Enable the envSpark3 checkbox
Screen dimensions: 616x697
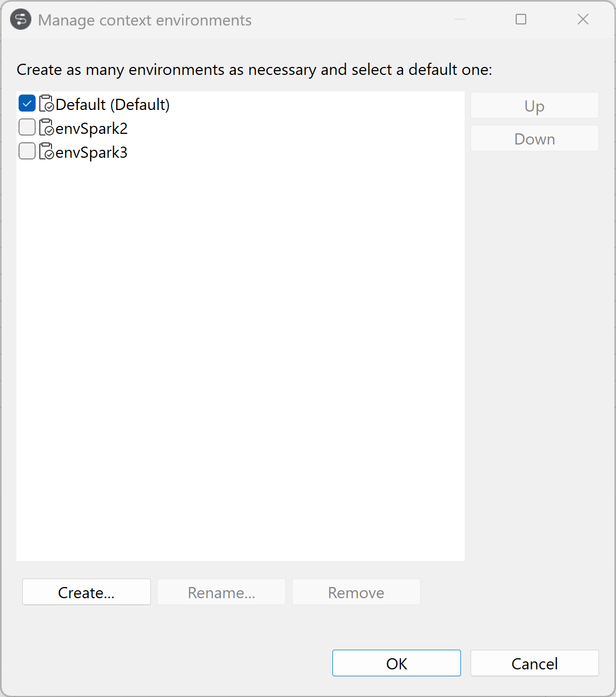[27, 151]
